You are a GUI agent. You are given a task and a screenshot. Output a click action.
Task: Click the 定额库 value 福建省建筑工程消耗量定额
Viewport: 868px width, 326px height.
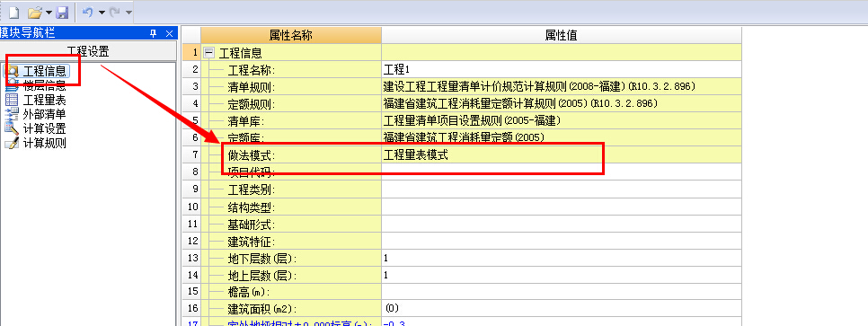[562, 137]
